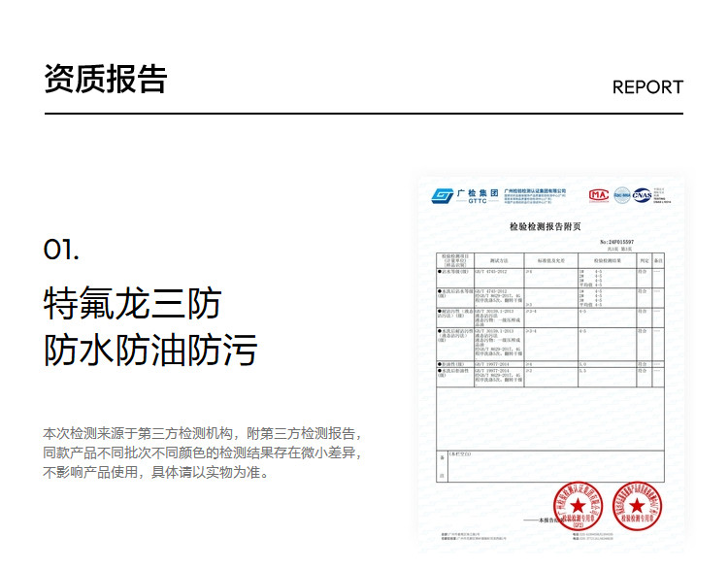The width and height of the screenshot is (728, 570).
Task: Click the blue CNAS accreditation logo
Action: [643, 195]
